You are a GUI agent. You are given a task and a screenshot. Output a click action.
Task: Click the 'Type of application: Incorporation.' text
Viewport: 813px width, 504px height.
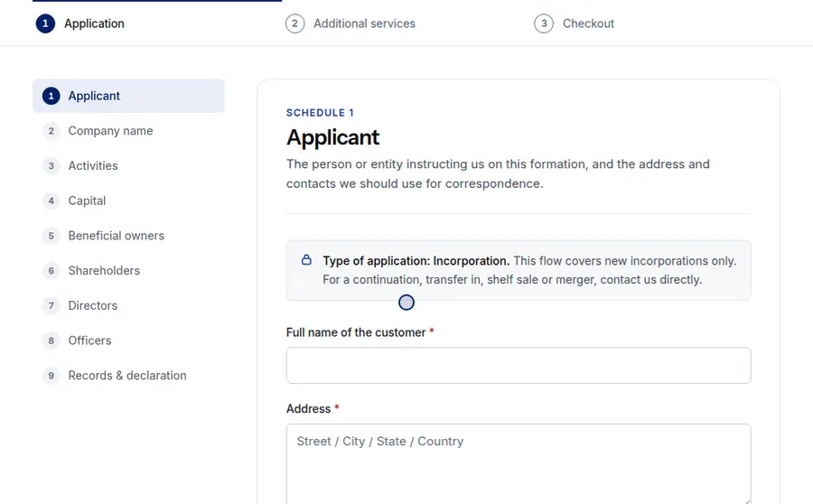pos(416,261)
